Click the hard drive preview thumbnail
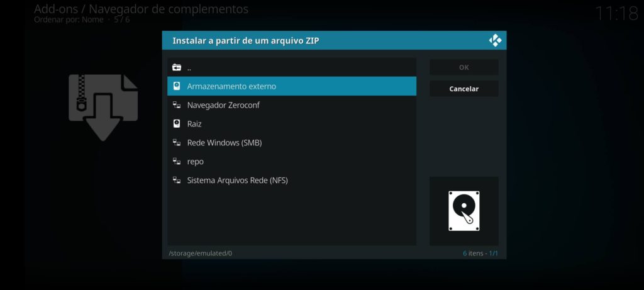Image resolution: width=644 pixels, height=290 pixels. click(x=464, y=211)
